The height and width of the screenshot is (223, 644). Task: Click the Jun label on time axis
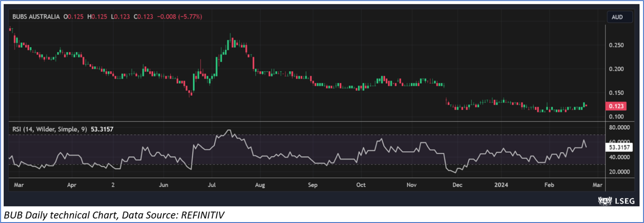(163, 185)
